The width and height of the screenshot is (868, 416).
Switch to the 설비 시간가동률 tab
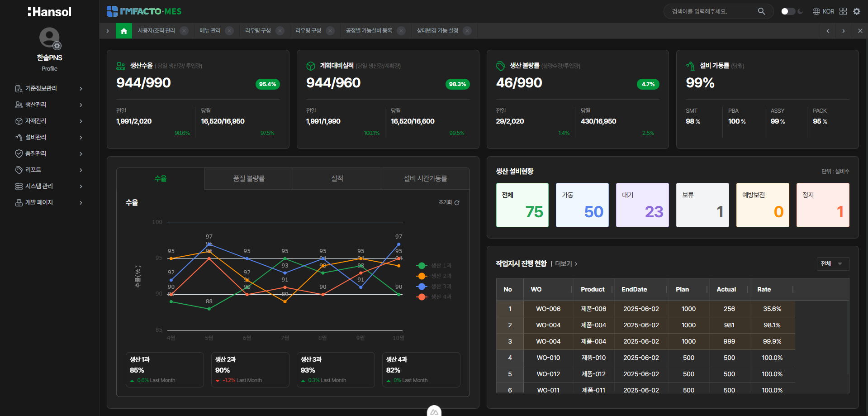tap(425, 179)
